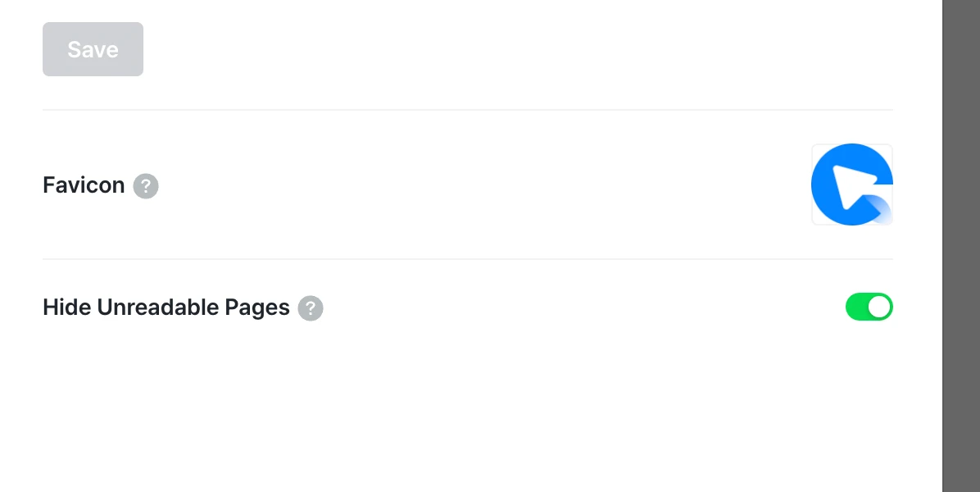Click the gray circular question mark after Favicon
The width and height of the screenshot is (980, 492).
click(x=146, y=186)
